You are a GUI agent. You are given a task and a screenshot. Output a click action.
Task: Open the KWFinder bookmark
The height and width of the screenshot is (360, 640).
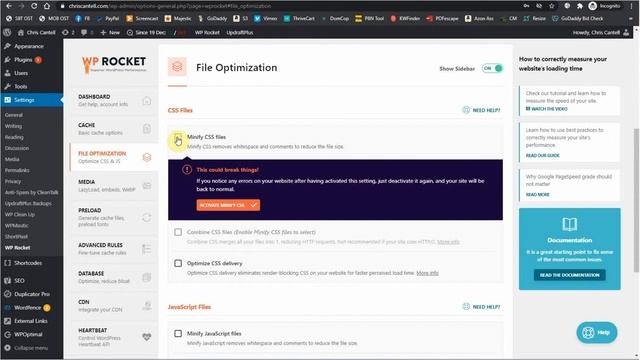(x=405, y=18)
